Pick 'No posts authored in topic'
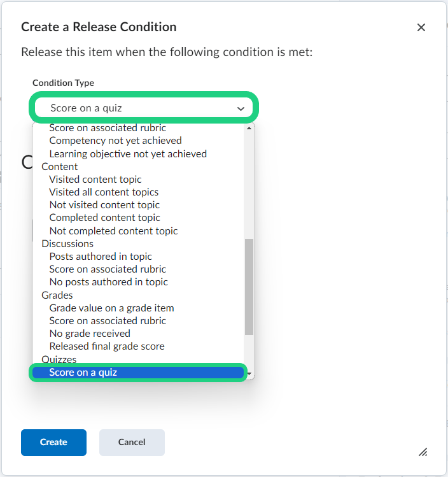 tap(108, 282)
